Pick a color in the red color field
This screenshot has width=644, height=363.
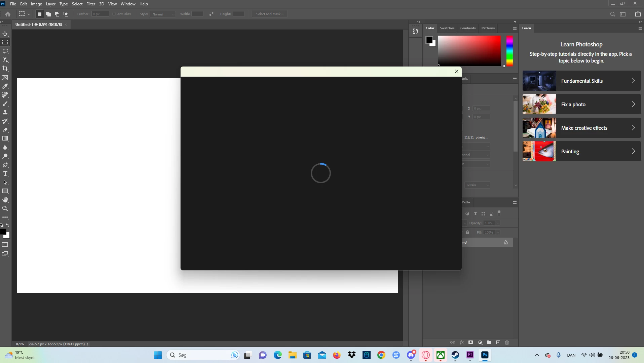pyautogui.click(x=469, y=51)
